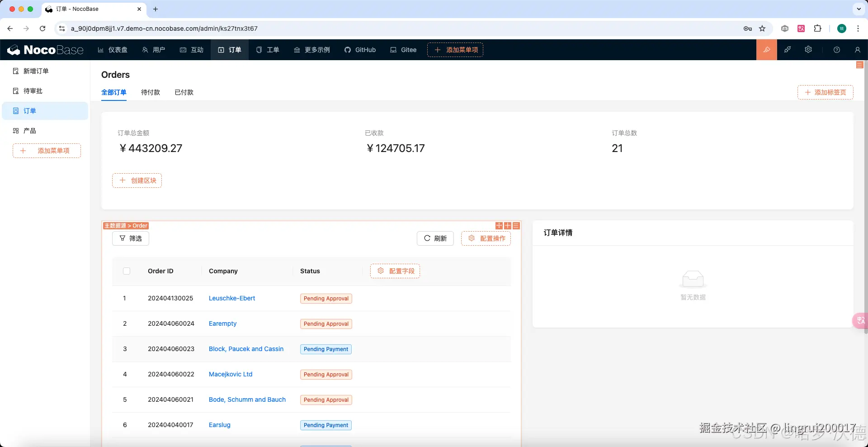Open the 用户 menu
This screenshot has height=447, width=868.
pos(154,50)
